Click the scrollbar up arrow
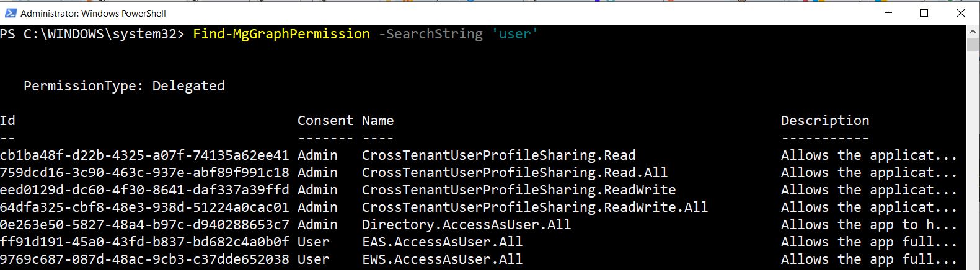The image size is (980, 270). coord(973,30)
